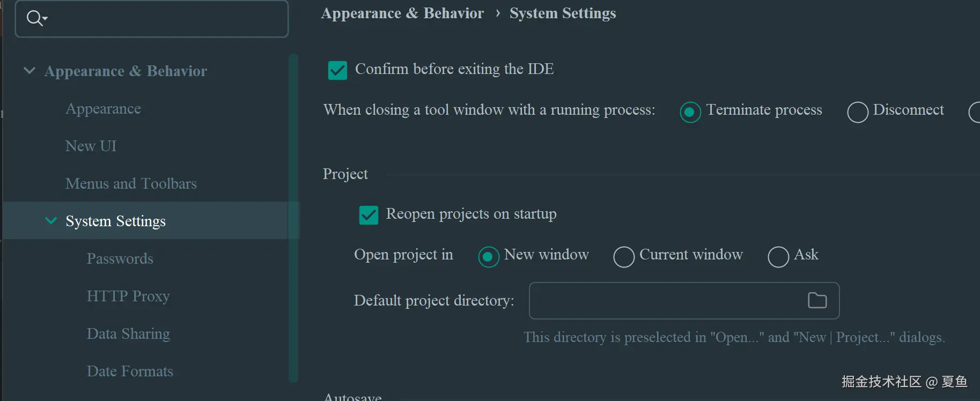Click Appearance & Behavior breadcrumb link
Screen dimensions: 980x401
click(x=402, y=13)
